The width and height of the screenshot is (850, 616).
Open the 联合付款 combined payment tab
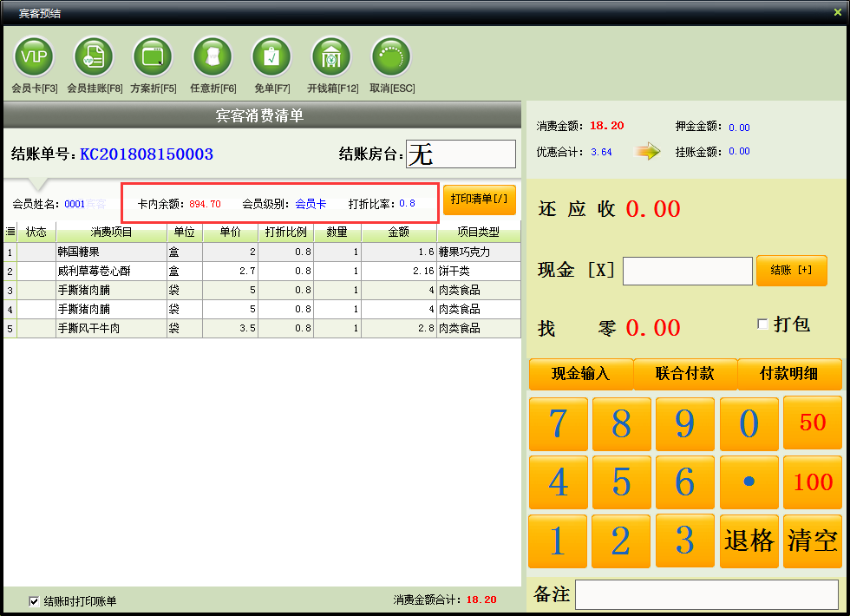tap(684, 374)
